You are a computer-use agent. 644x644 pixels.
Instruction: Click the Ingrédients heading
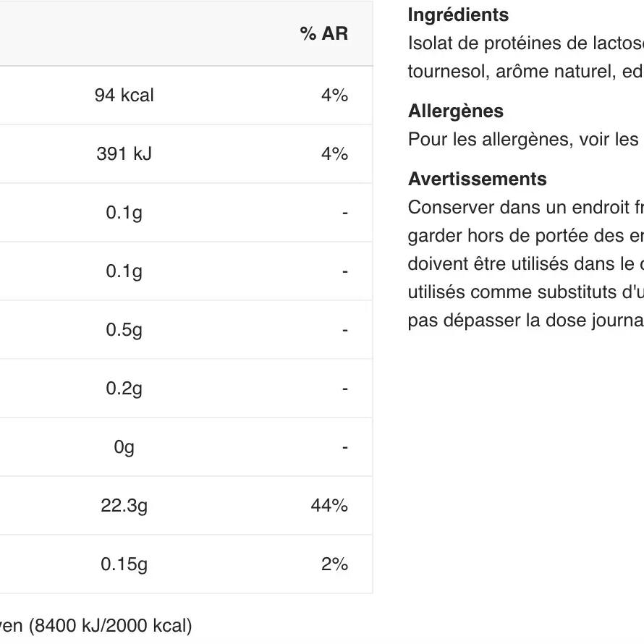(458, 14)
